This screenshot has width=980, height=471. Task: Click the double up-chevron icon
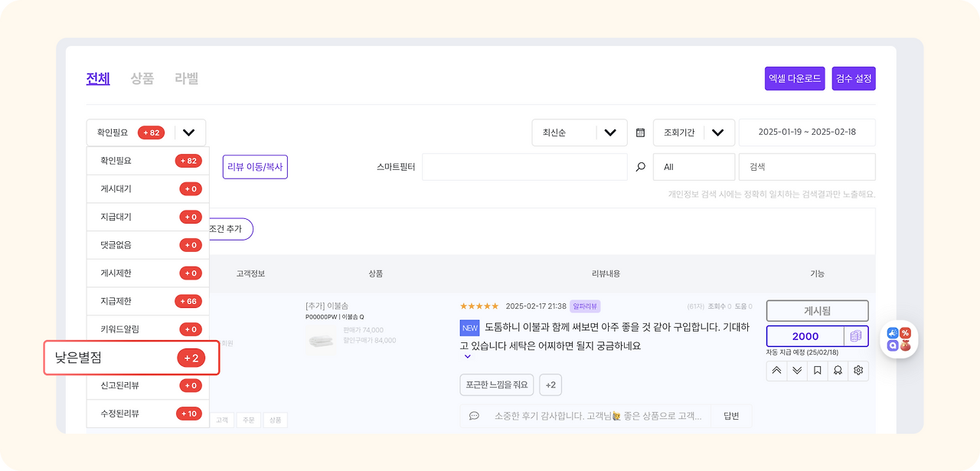click(776, 371)
